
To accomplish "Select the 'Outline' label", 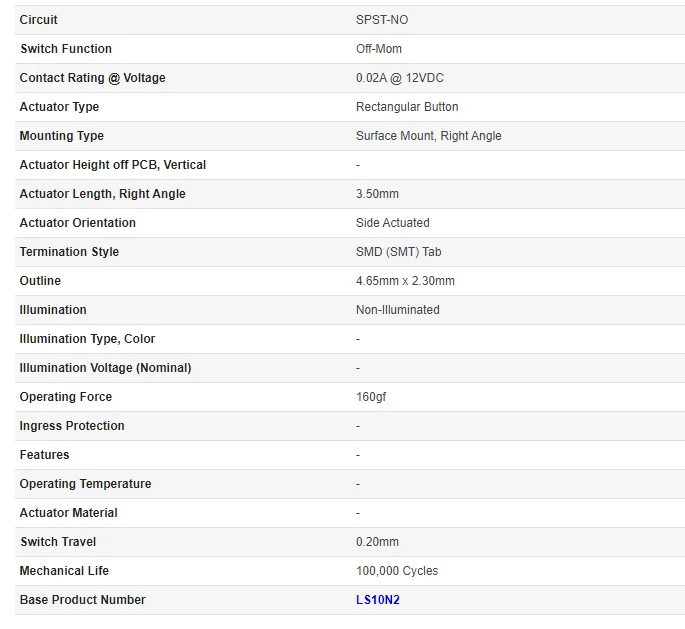I will (x=40, y=280).
